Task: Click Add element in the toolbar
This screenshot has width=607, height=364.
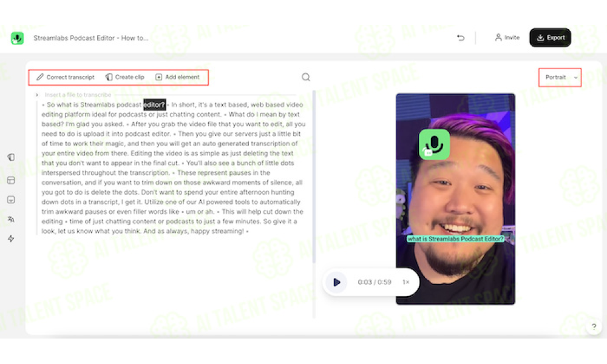Action: coord(177,78)
